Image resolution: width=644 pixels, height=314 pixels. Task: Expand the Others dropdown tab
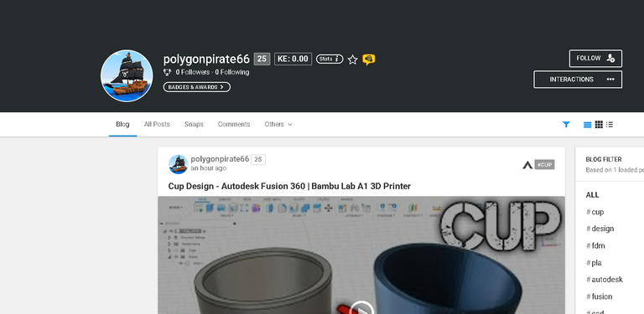278,124
